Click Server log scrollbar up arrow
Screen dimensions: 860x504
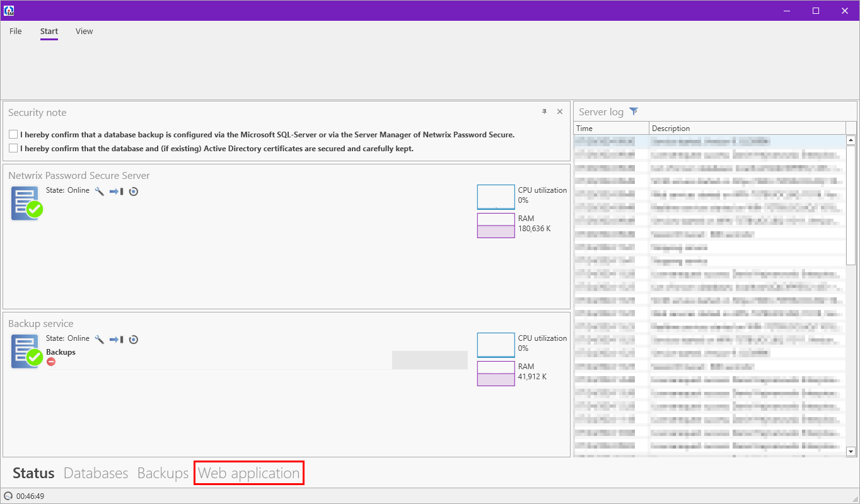coord(851,140)
